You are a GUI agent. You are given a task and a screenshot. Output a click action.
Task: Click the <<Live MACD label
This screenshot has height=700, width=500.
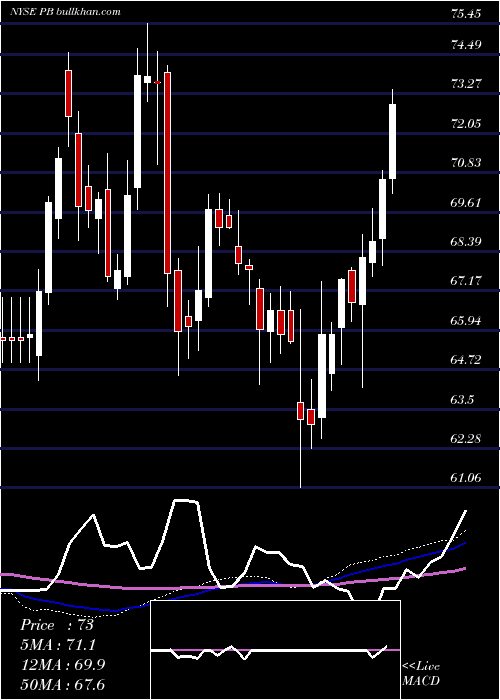click(x=421, y=673)
